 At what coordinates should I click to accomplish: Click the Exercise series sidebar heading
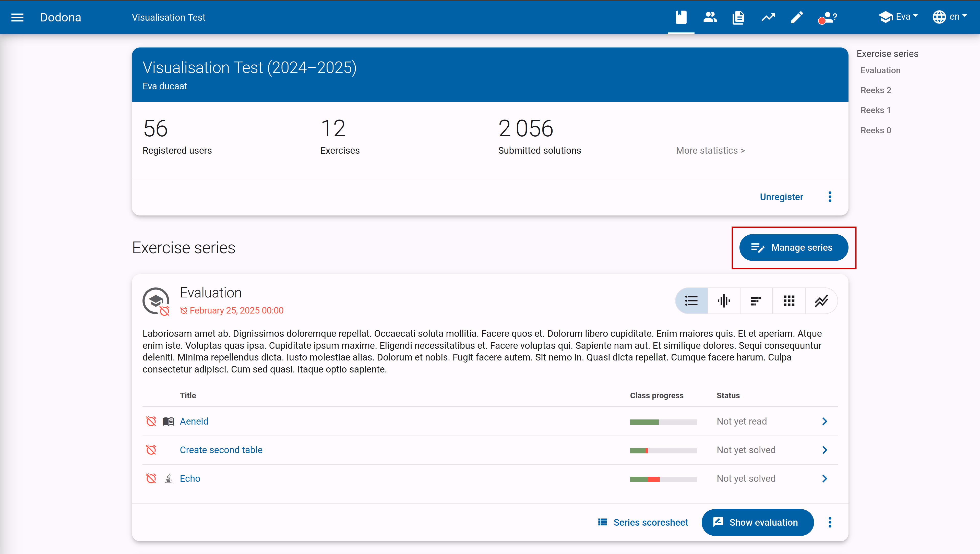(x=887, y=54)
